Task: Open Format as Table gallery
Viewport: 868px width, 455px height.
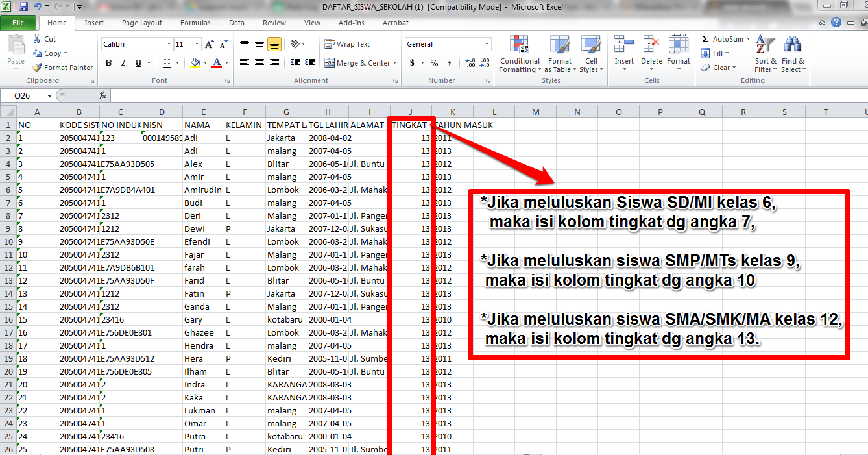Action: tap(560, 55)
